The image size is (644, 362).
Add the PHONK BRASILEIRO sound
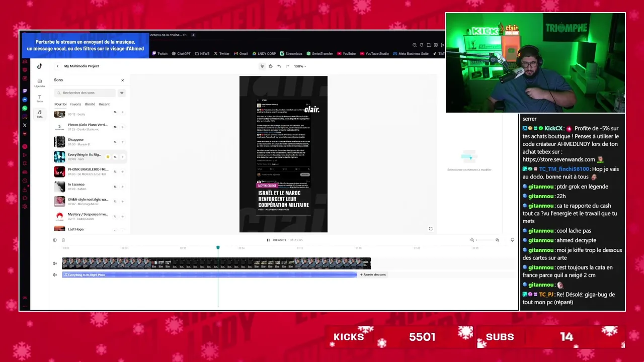click(x=122, y=171)
